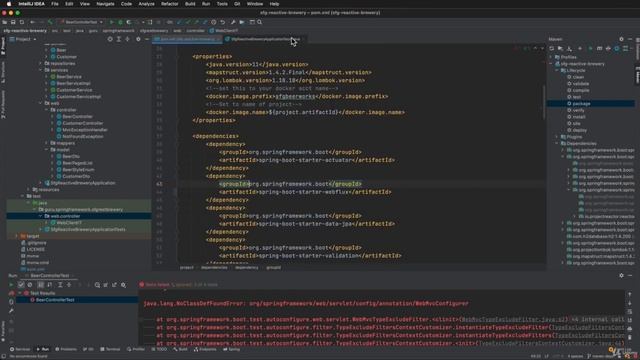Click Reload All Maven Projects icon
The image size is (640, 360).
coord(552,49)
